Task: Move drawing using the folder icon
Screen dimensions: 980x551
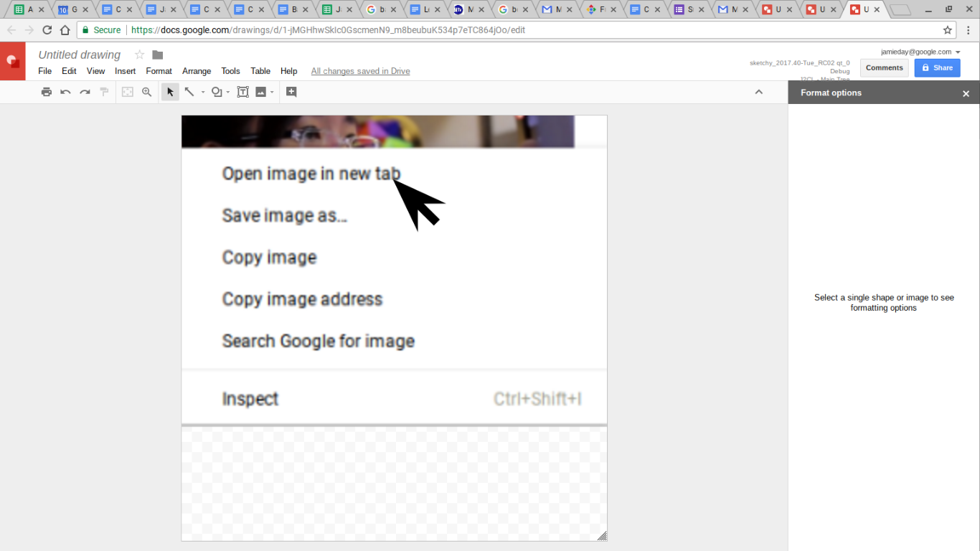Action: coord(158,55)
